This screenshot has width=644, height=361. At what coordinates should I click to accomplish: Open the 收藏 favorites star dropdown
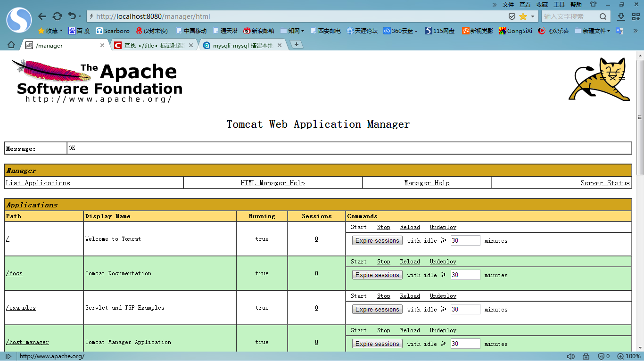[x=50, y=31]
